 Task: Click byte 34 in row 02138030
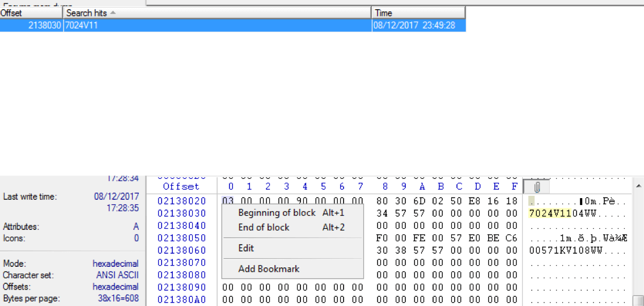coord(382,213)
